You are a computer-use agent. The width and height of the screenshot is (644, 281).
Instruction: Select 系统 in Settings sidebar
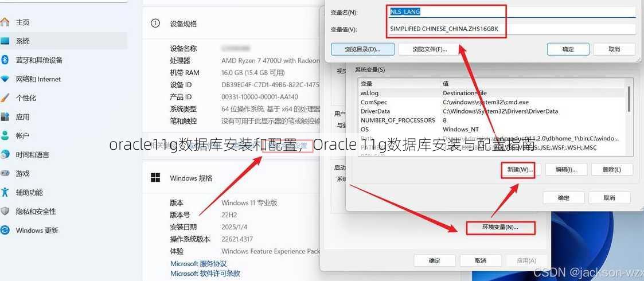click(22, 41)
